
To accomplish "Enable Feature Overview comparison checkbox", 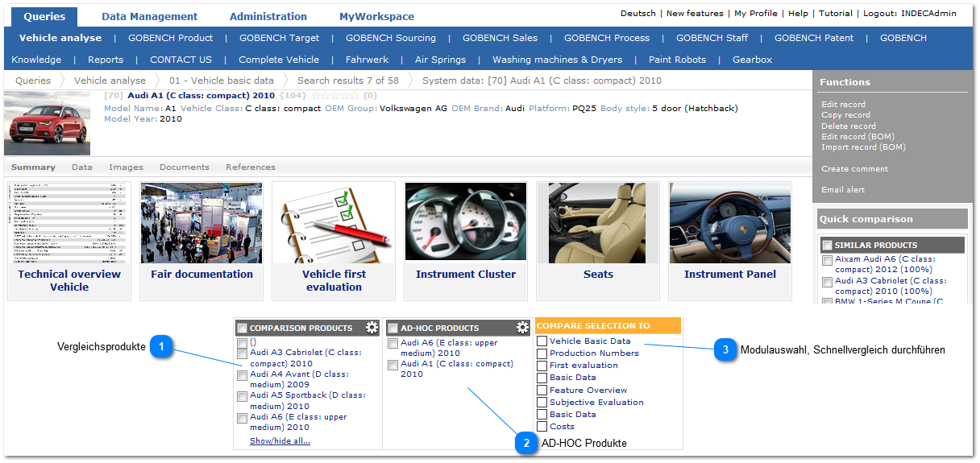I will [542, 391].
